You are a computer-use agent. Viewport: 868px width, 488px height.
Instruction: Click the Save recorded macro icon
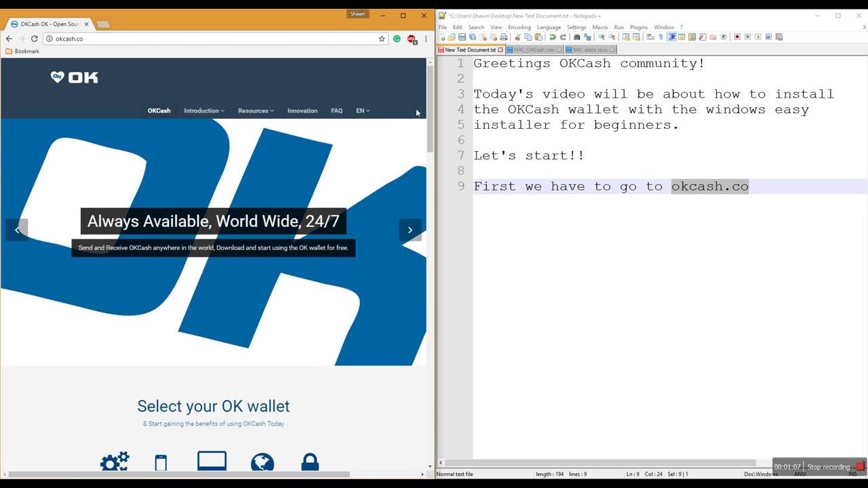[779, 37]
